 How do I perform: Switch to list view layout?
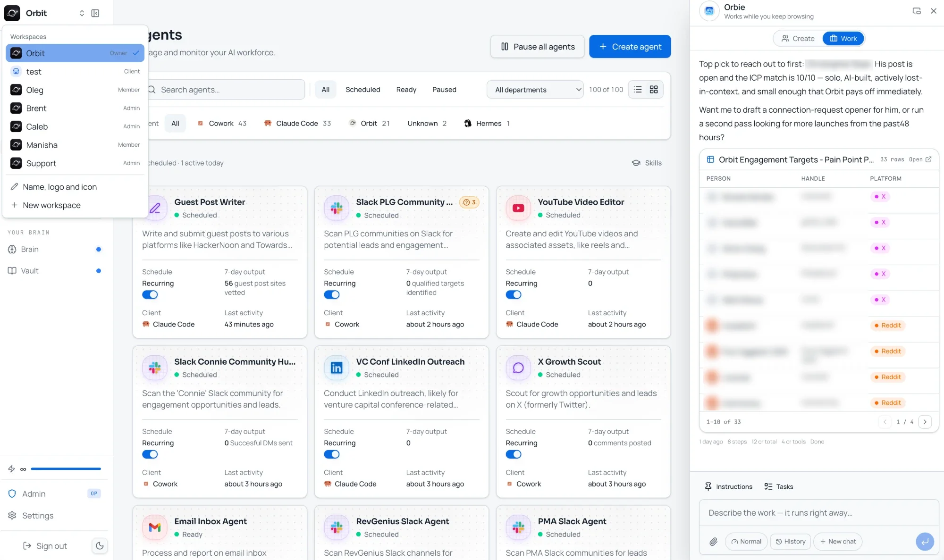tap(638, 90)
